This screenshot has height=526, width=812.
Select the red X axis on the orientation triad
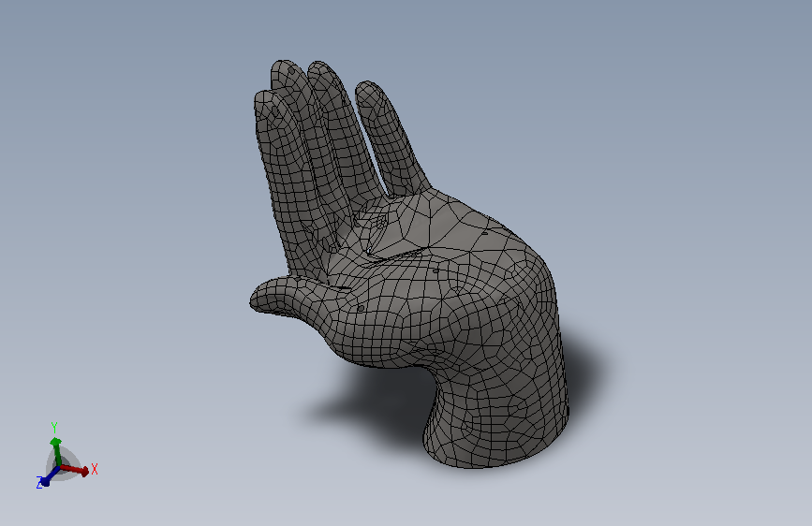75,470
